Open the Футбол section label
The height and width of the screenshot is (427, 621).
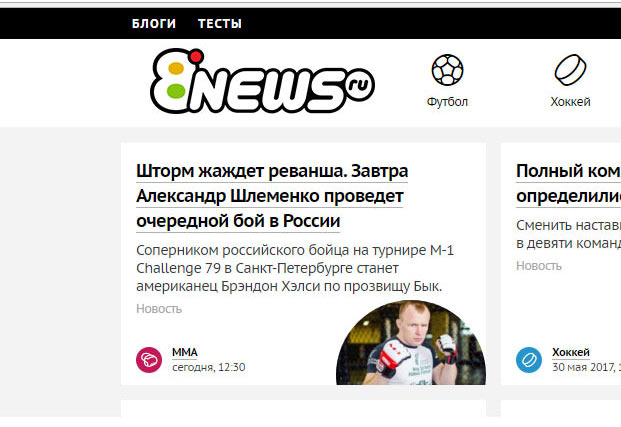tap(447, 102)
